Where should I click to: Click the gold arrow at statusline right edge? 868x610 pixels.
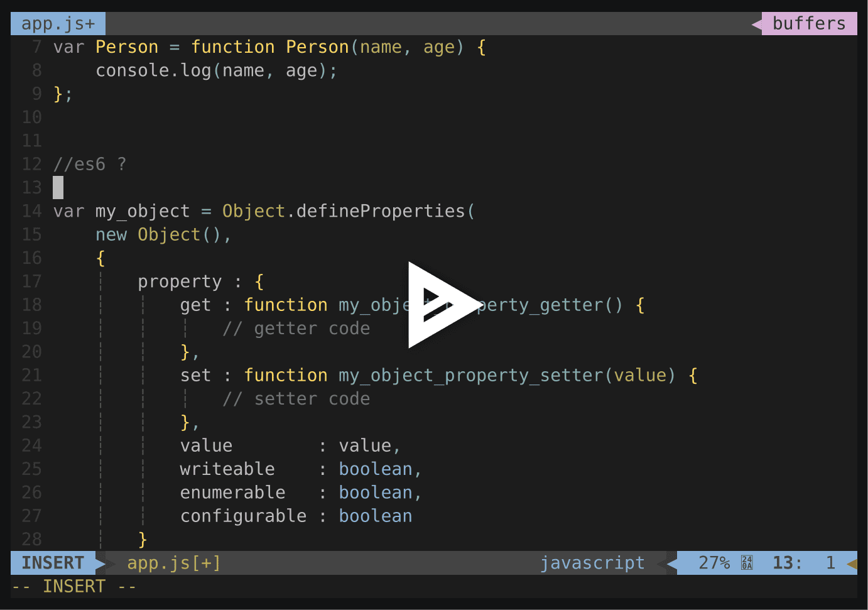coord(852,563)
